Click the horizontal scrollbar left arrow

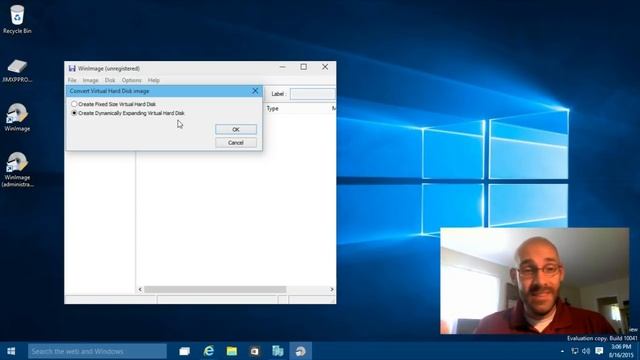point(140,289)
